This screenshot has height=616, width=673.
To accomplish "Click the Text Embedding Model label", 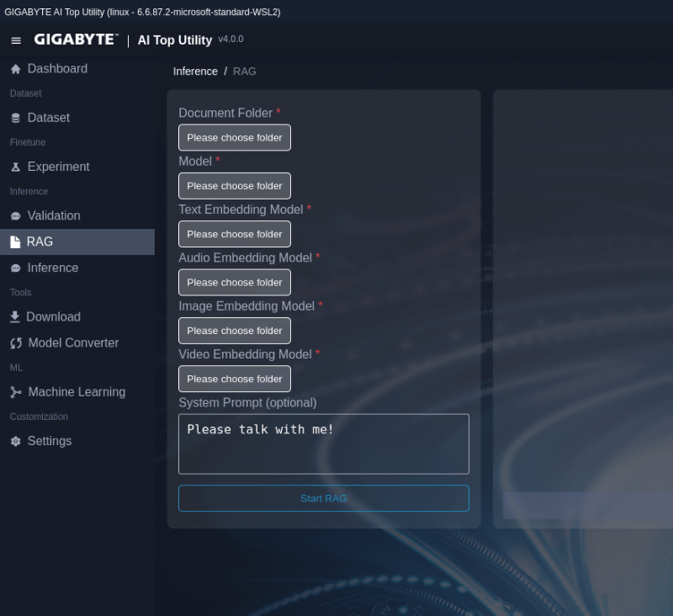I will click(241, 210).
